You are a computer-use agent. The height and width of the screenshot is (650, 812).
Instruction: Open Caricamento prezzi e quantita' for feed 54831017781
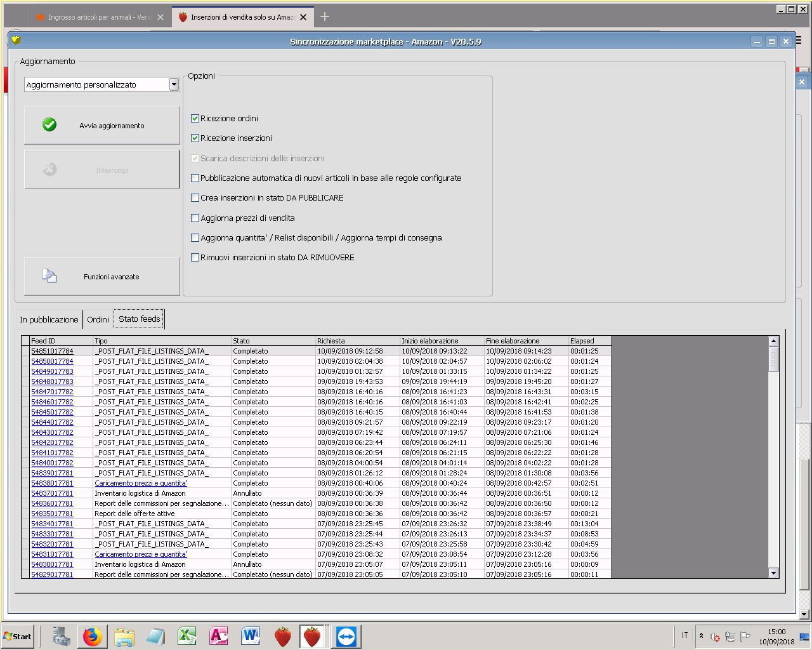pos(141,554)
